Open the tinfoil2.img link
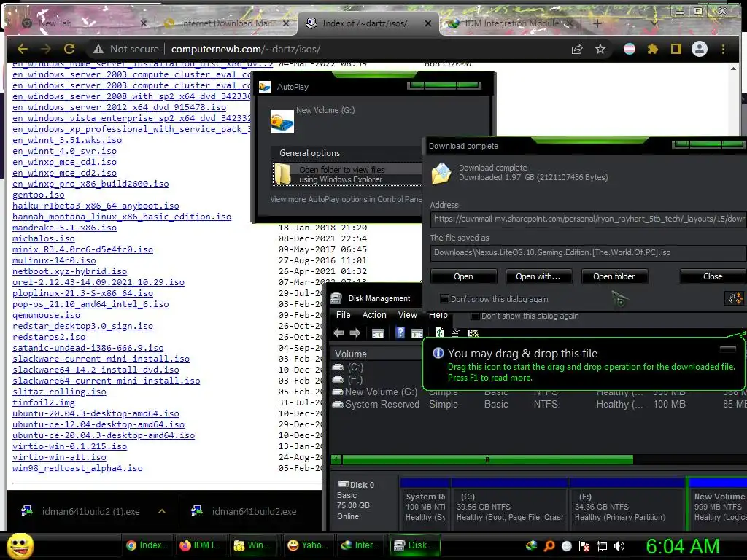747x560 pixels. tap(43, 402)
